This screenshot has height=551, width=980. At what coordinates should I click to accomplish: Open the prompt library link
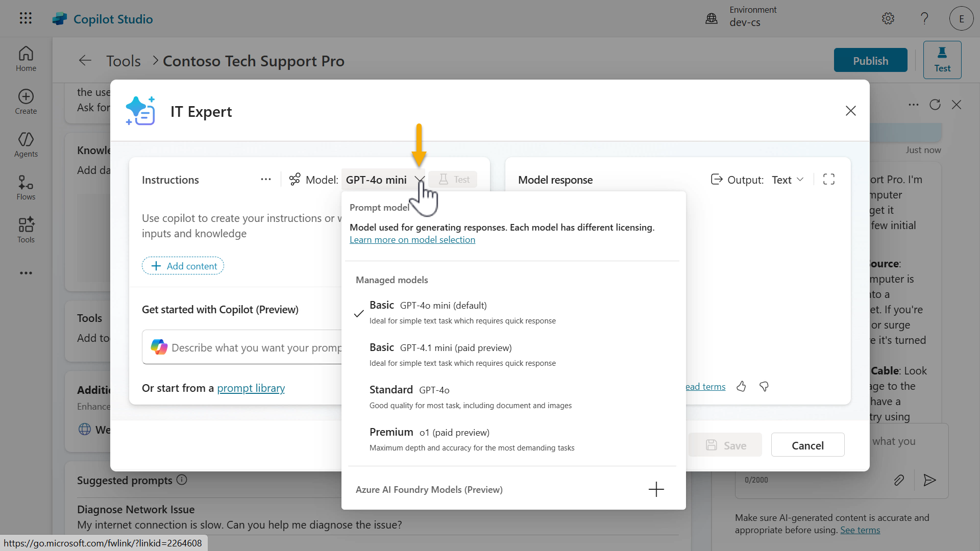[251, 388]
